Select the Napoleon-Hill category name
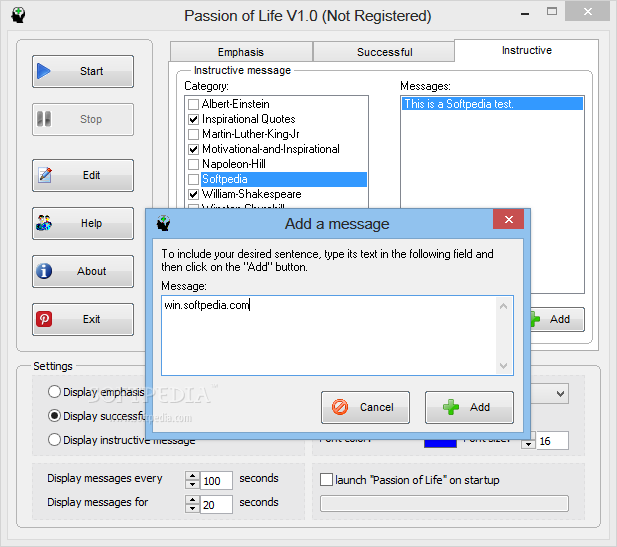The height and width of the screenshot is (547, 617). pyautogui.click(x=233, y=164)
